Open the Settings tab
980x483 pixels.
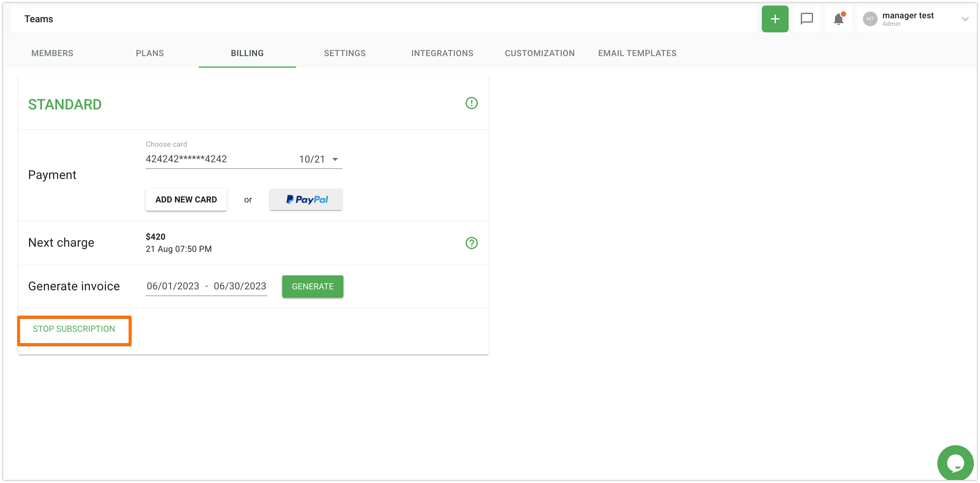coord(344,53)
